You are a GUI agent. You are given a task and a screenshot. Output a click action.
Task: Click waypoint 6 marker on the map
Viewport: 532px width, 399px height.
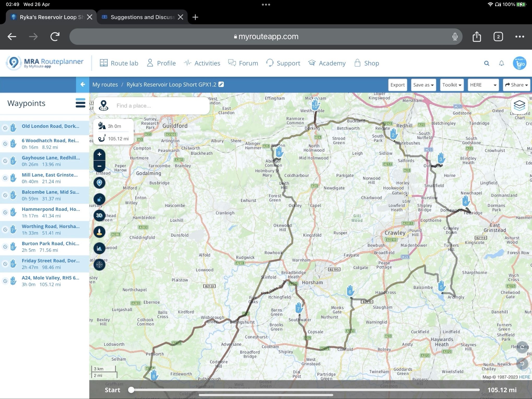pos(350,291)
